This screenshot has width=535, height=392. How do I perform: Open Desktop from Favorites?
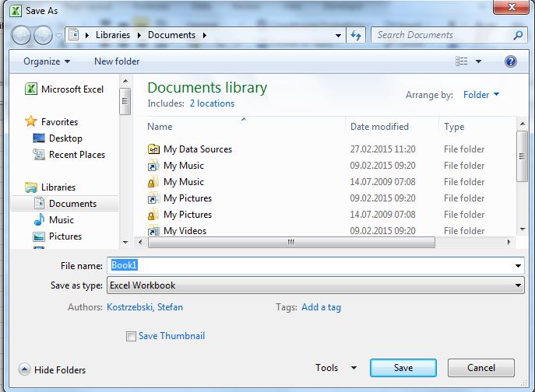coord(65,138)
